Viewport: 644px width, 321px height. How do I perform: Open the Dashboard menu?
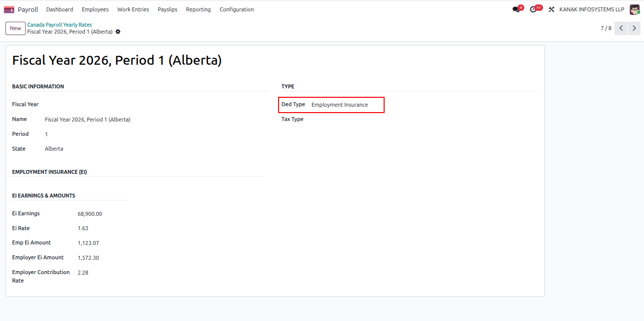coord(60,9)
